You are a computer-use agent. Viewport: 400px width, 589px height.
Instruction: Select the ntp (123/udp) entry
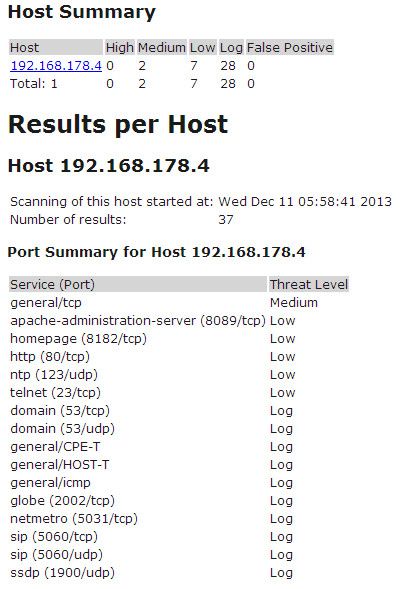pos(54,375)
